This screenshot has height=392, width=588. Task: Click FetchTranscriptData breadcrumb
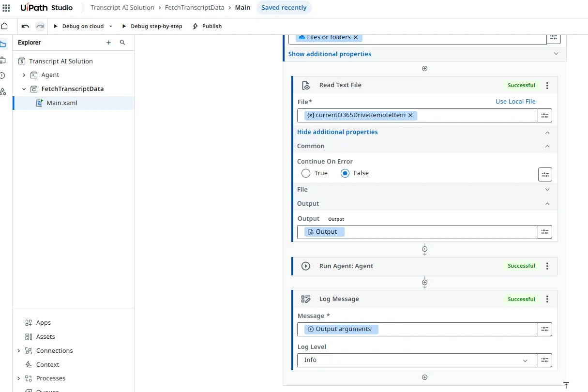click(x=195, y=8)
